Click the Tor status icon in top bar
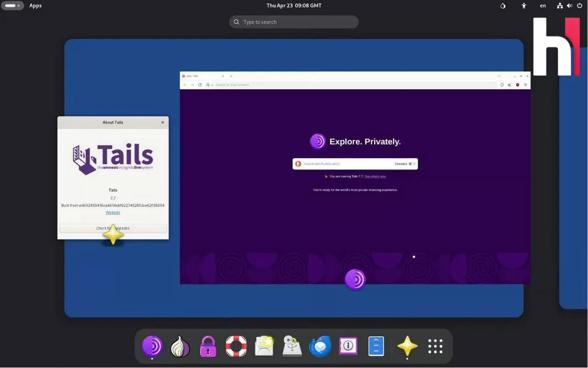 click(503, 6)
